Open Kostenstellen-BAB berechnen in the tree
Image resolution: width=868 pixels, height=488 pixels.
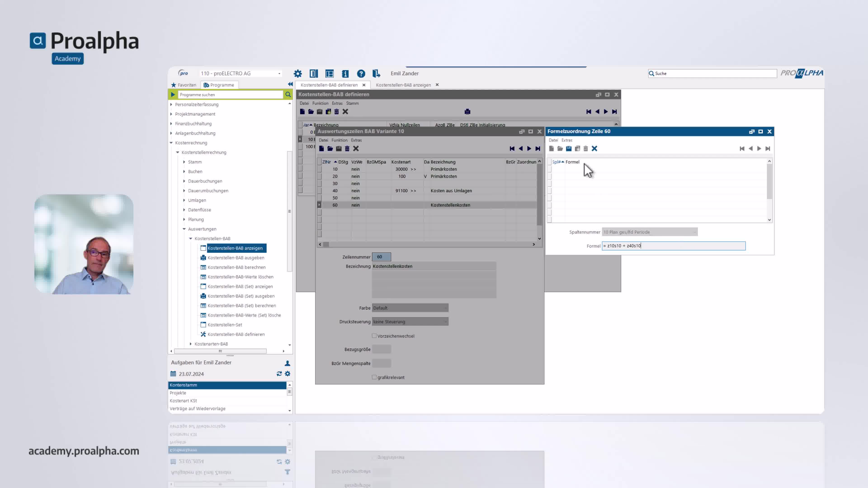tap(236, 267)
